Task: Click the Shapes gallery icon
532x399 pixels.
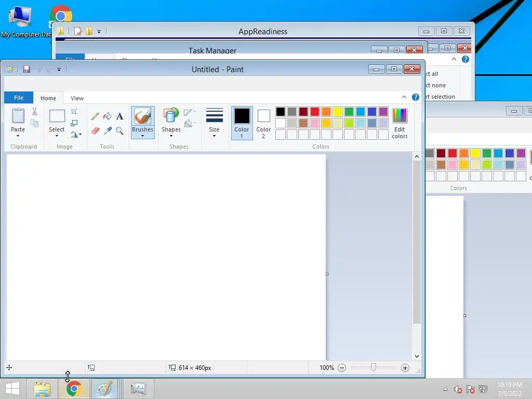Action: pos(171,116)
